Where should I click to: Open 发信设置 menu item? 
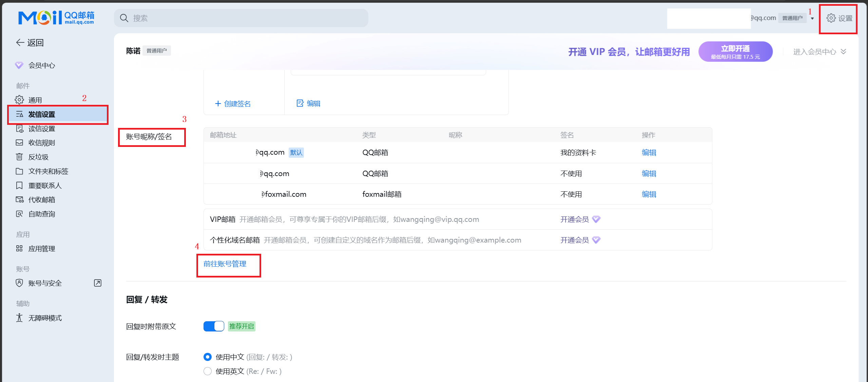[58, 114]
